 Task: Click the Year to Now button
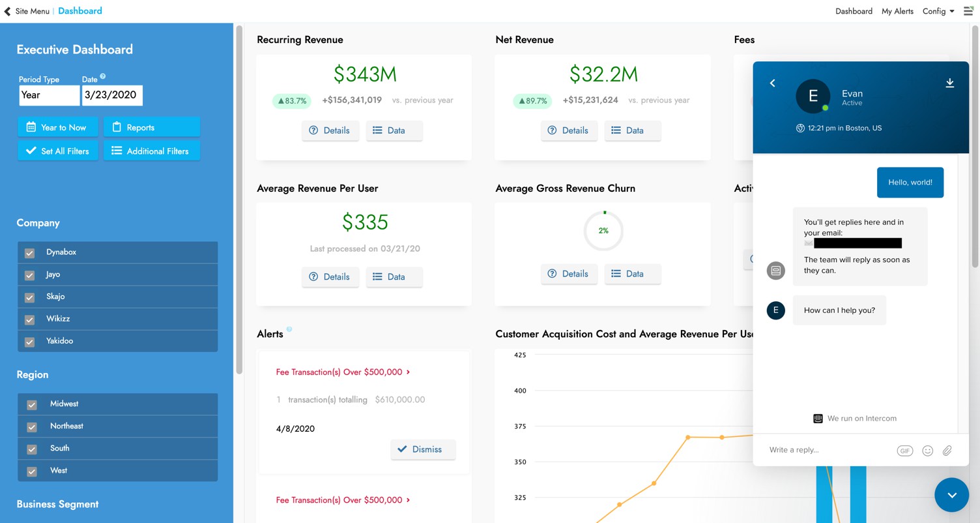click(x=58, y=127)
